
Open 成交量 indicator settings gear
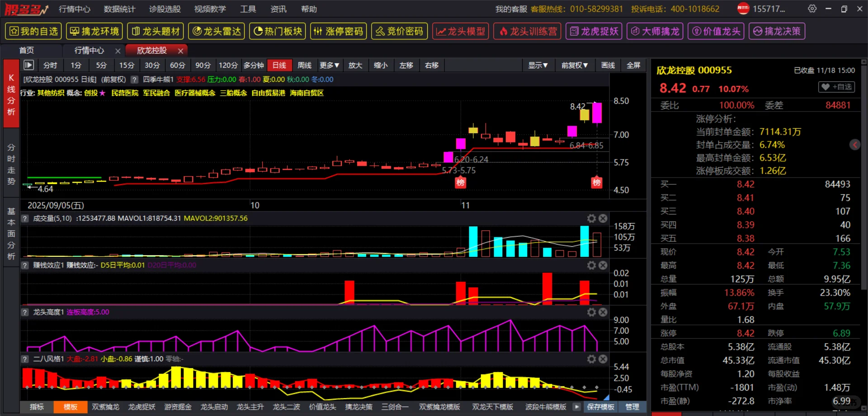(x=591, y=219)
